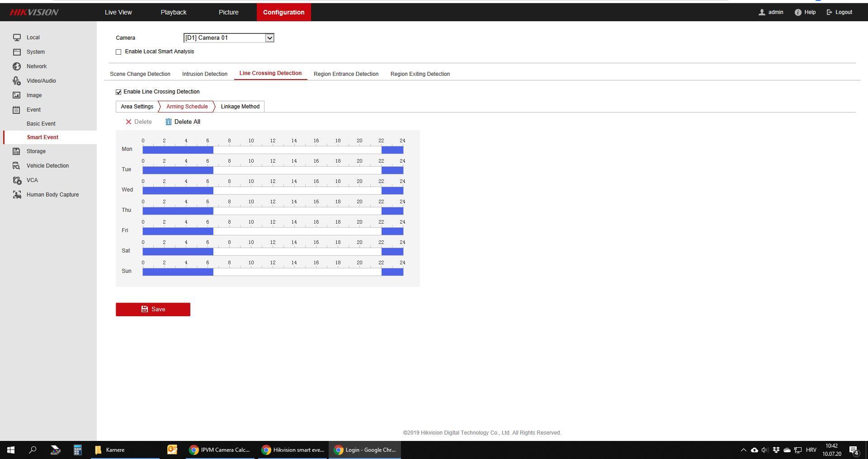Click the Video/Audio sidebar icon
Screen dimensions: 868x459
pos(17,81)
